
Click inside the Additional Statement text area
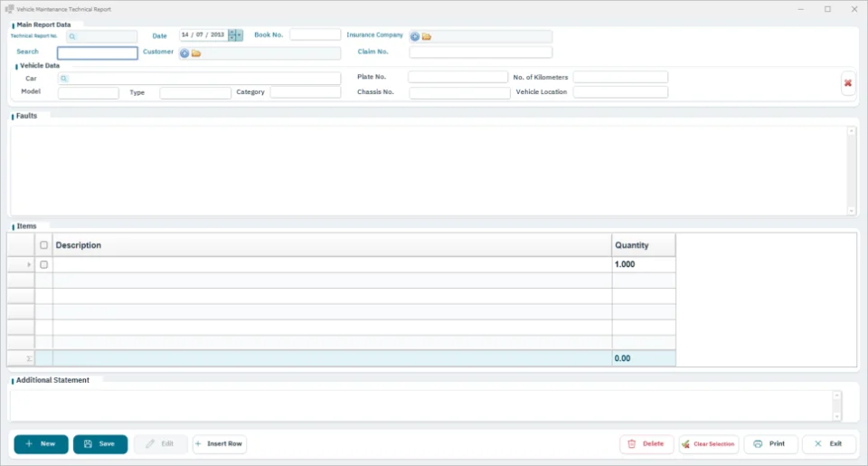point(420,405)
